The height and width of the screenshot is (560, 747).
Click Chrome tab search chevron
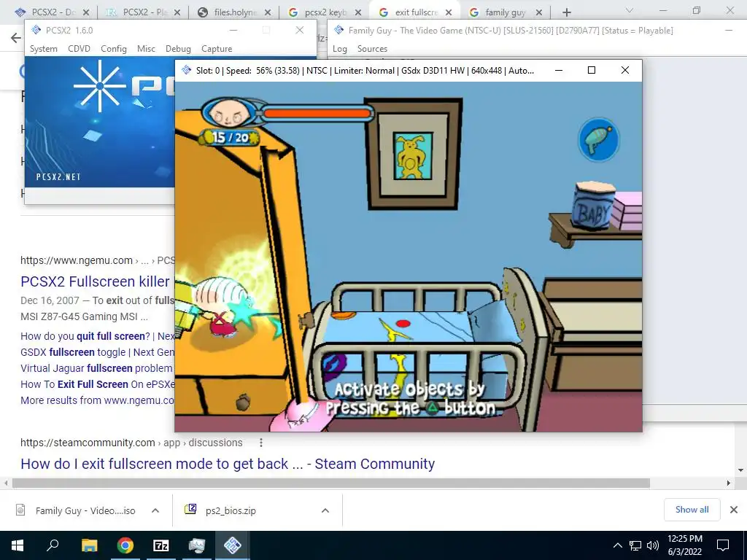tap(630, 10)
